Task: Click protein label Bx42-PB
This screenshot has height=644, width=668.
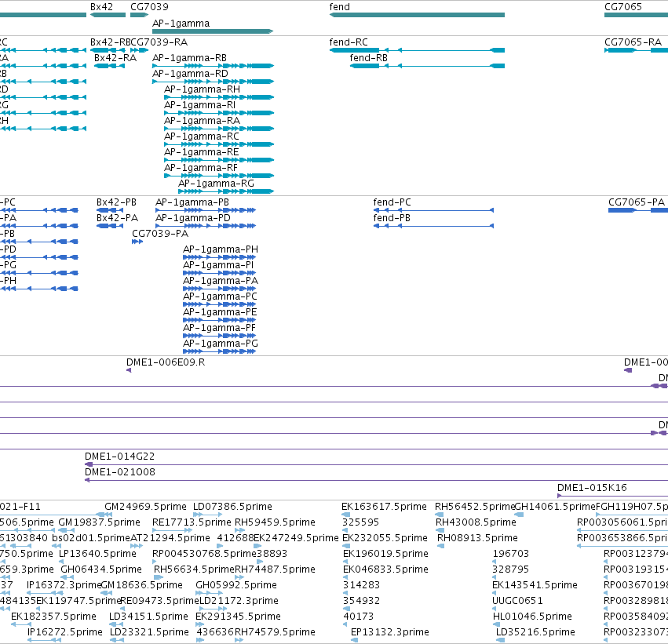Action: coord(117,202)
